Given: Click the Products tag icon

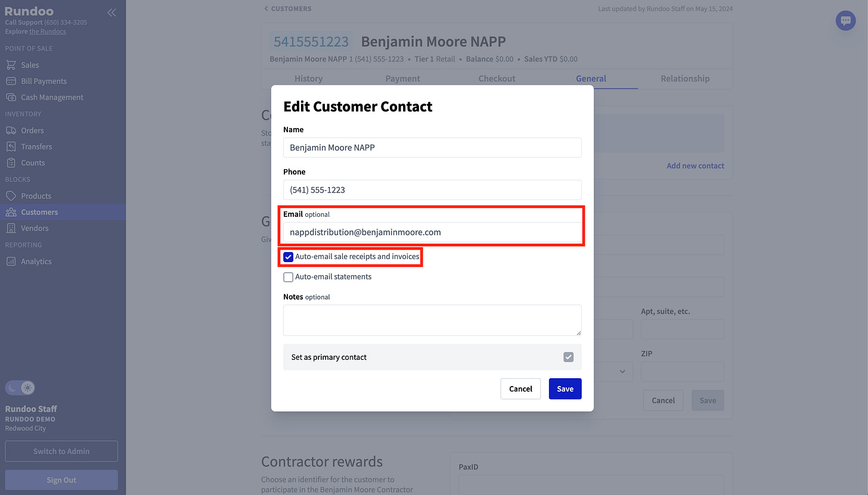Looking at the screenshot, I should pos(11,196).
